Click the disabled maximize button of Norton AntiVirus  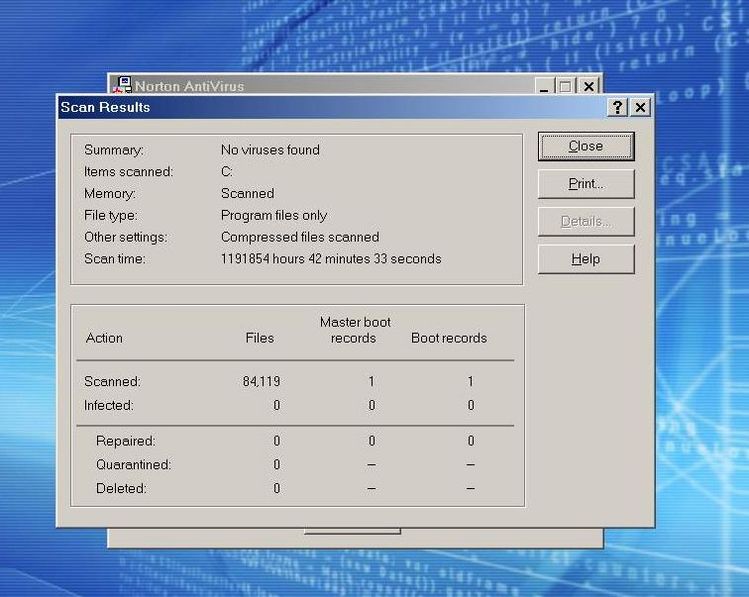[566, 86]
